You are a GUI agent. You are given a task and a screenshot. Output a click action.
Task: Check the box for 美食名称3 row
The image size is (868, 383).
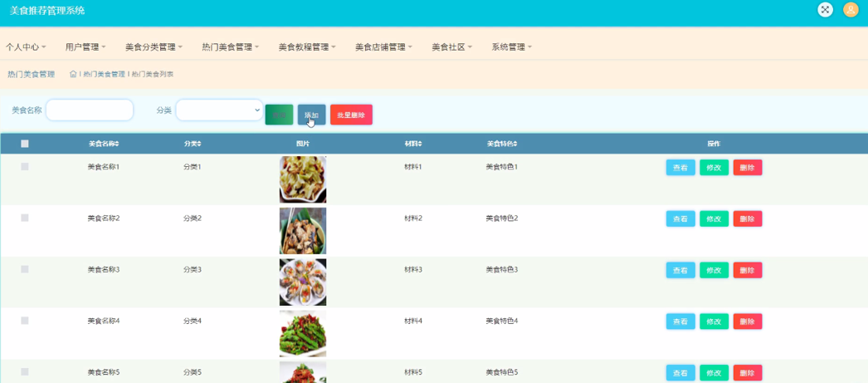(24, 269)
